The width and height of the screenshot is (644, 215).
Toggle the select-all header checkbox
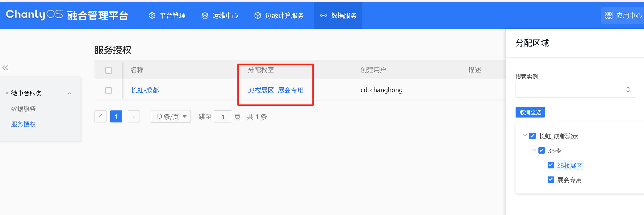pos(108,70)
